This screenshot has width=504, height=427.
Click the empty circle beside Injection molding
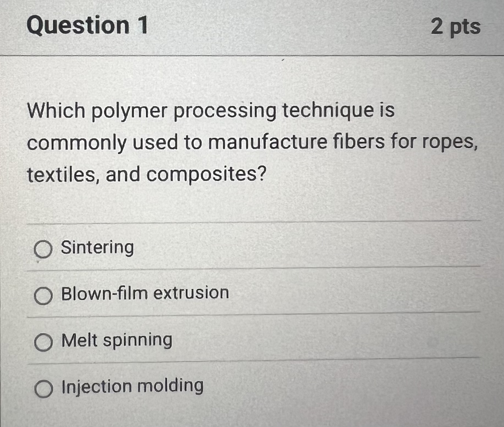click(x=44, y=388)
